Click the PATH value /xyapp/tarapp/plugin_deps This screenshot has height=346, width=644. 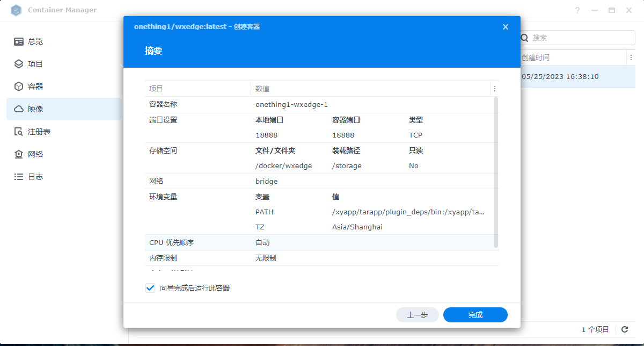coord(409,212)
